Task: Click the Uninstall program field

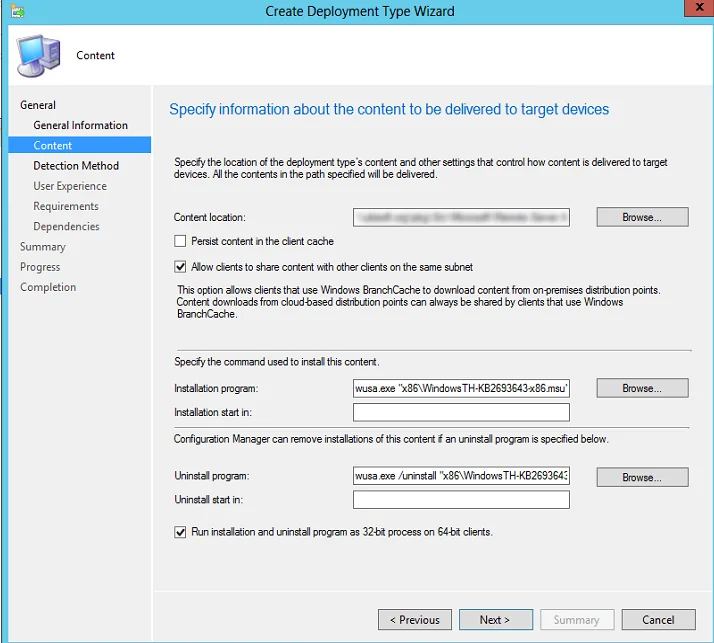Action: (461, 476)
